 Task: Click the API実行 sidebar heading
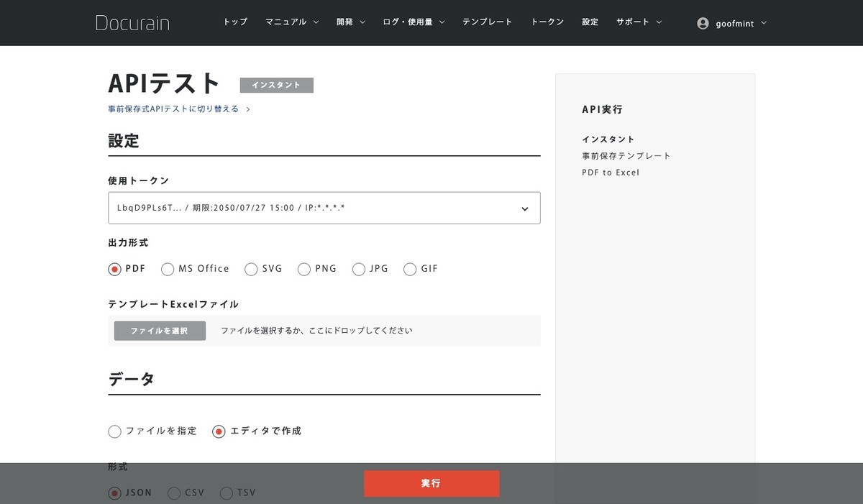tap(603, 110)
